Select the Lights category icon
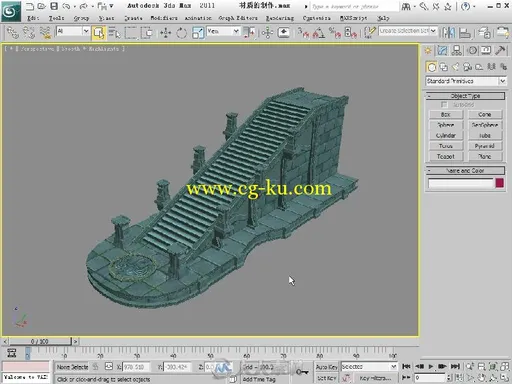The width and height of the screenshot is (512, 384). pyautogui.click(x=455, y=67)
